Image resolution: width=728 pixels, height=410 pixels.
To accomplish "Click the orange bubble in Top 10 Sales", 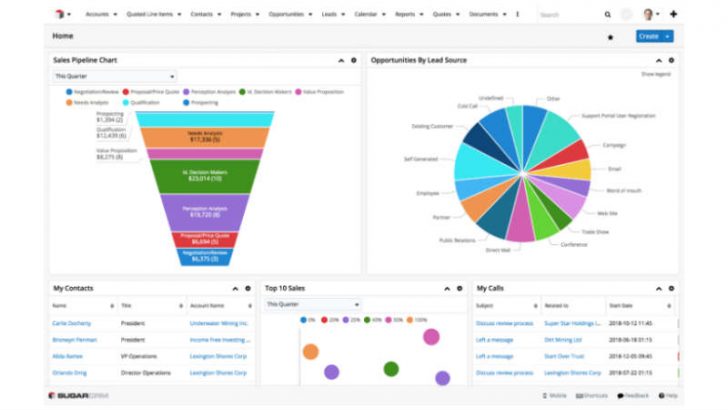I will click(x=311, y=352).
